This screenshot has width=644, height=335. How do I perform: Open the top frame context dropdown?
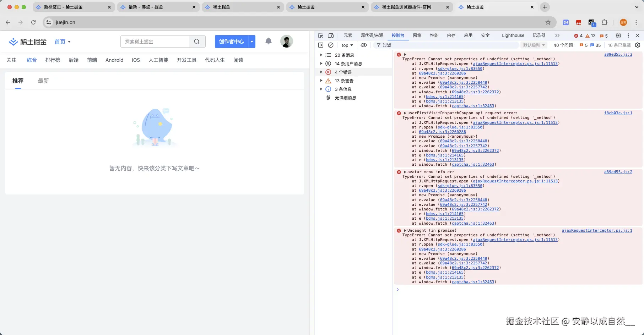pos(346,45)
